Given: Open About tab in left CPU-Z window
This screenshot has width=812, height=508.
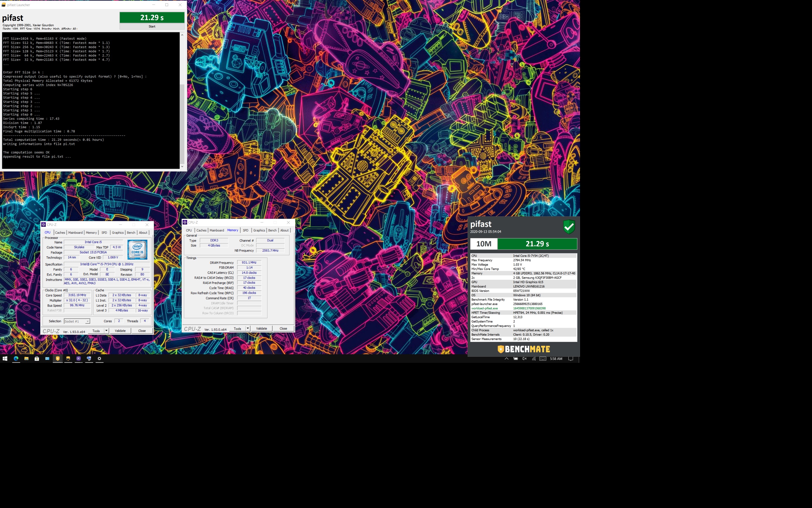Looking at the screenshot, I should pos(143,232).
